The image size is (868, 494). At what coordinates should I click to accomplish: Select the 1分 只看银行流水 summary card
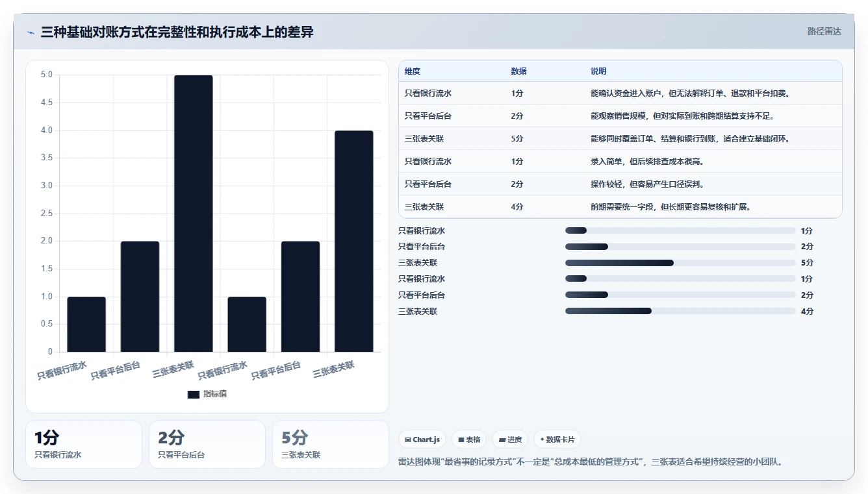pyautogui.click(x=84, y=444)
